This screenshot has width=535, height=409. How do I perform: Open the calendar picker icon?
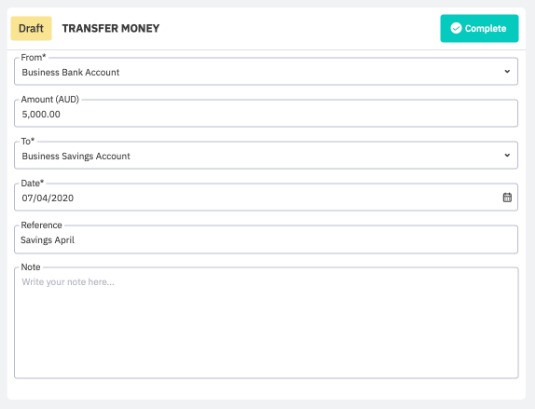tap(507, 197)
